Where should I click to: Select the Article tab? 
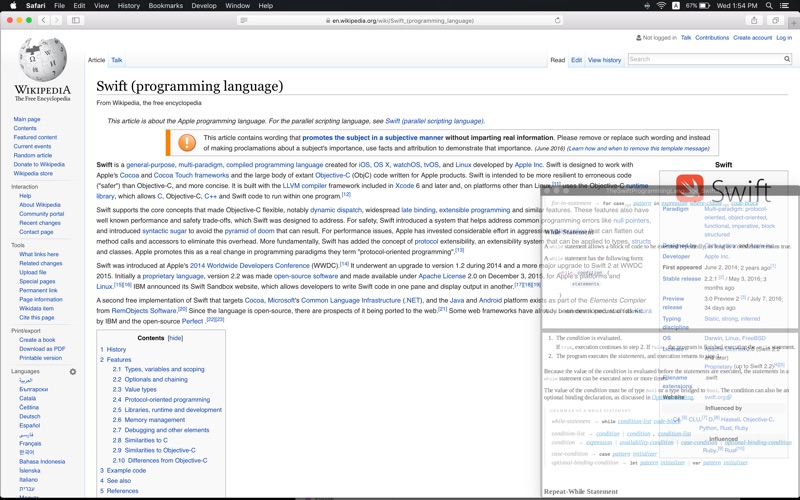pos(96,60)
